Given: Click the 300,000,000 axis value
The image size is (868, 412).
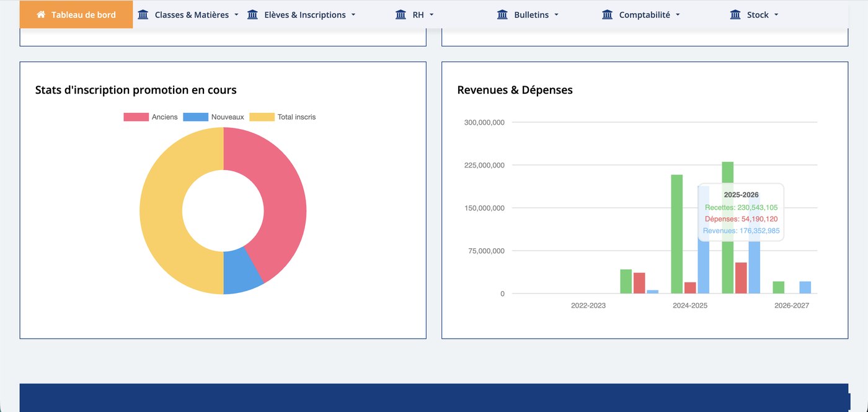Looking at the screenshot, I should click(x=484, y=122).
